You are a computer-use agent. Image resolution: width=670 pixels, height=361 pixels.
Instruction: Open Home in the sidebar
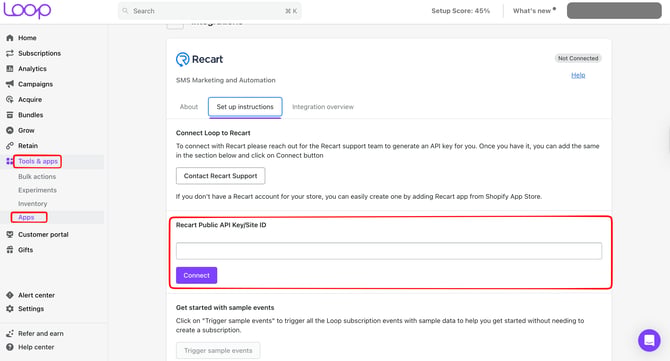click(x=27, y=38)
